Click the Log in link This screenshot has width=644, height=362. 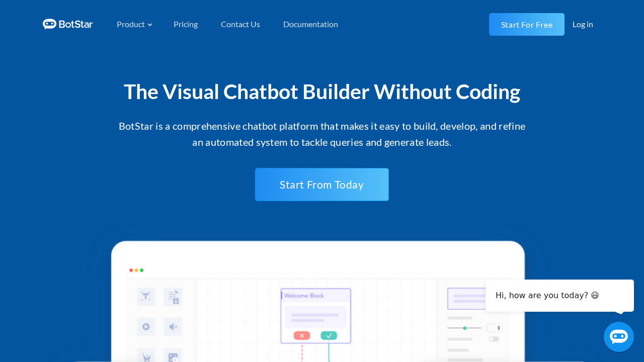583,24
